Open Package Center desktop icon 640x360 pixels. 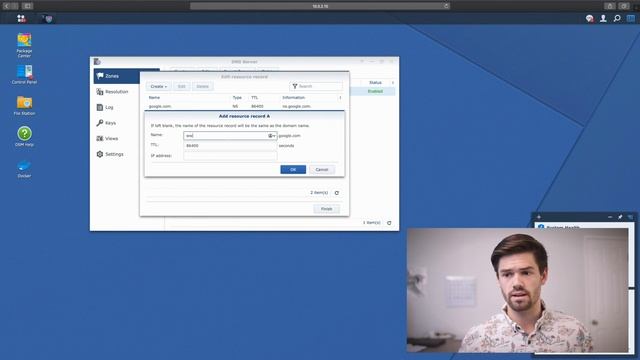[x=24, y=45]
